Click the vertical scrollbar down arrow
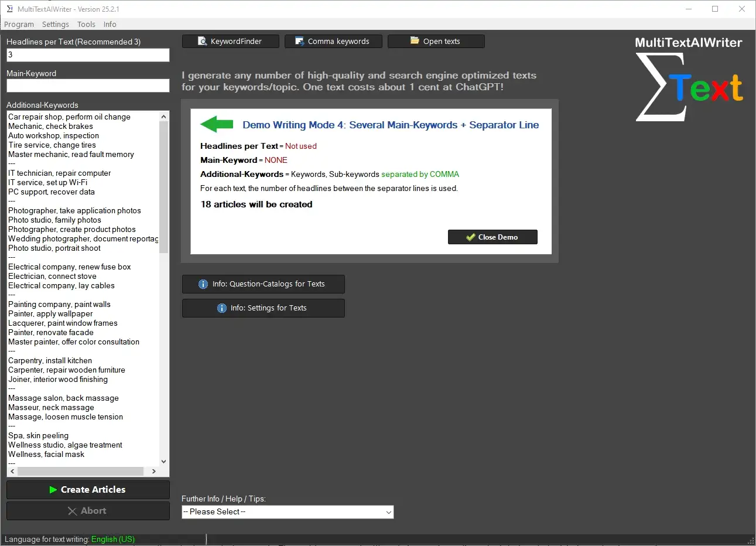Screen dimensions: 756x546 [x=163, y=462]
